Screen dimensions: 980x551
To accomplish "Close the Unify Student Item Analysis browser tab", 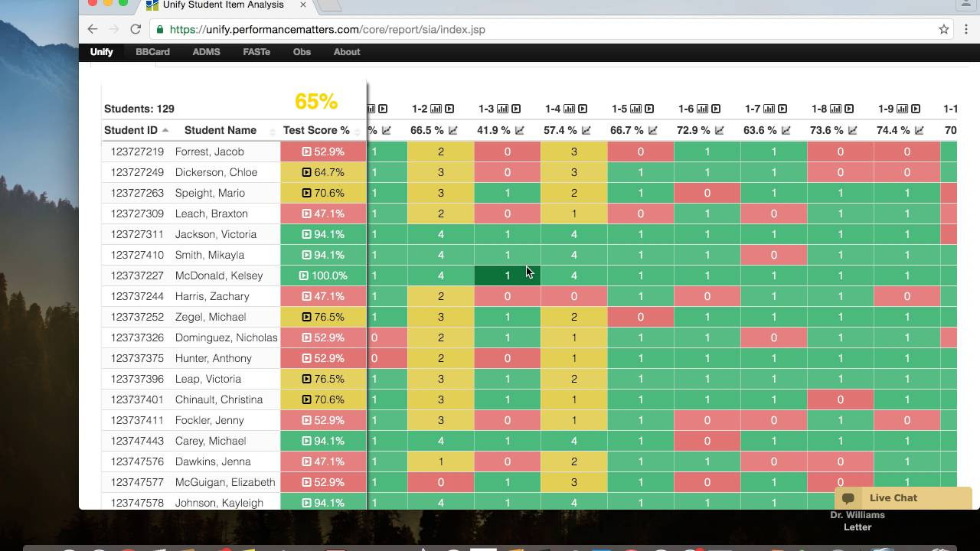I will point(303,5).
